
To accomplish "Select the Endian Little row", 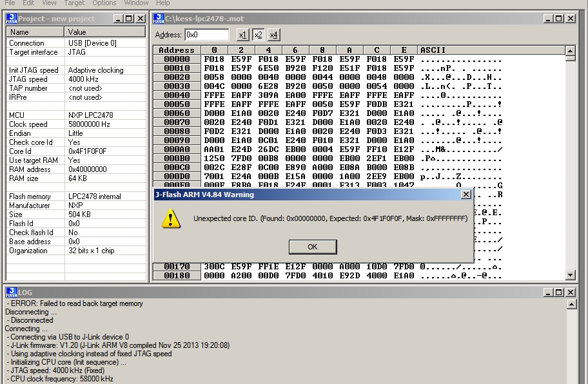I will click(x=76, y=133).
